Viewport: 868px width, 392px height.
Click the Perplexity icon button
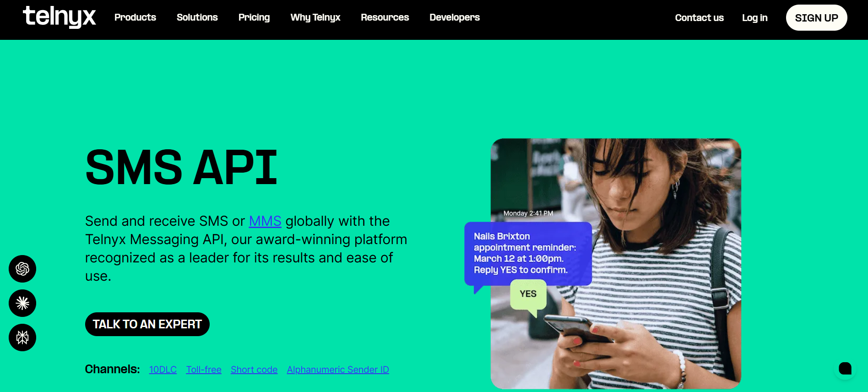[x=22, y=338]
